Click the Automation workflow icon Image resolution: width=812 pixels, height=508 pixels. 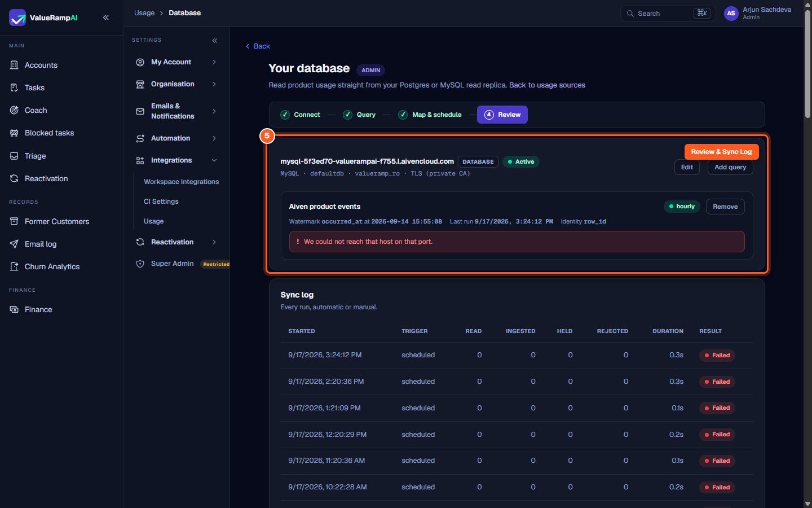pyautogui.click(x=140, y=138)
